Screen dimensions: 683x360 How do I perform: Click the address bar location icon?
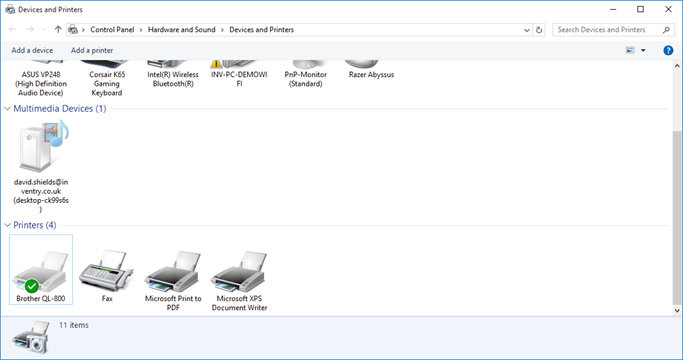pos(73,30)
